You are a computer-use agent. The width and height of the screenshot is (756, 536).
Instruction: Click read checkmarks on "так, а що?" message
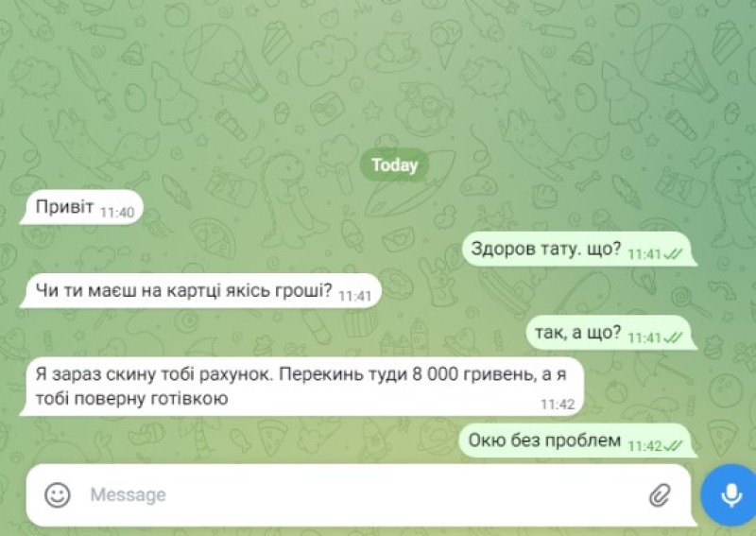tap(673, 337)
